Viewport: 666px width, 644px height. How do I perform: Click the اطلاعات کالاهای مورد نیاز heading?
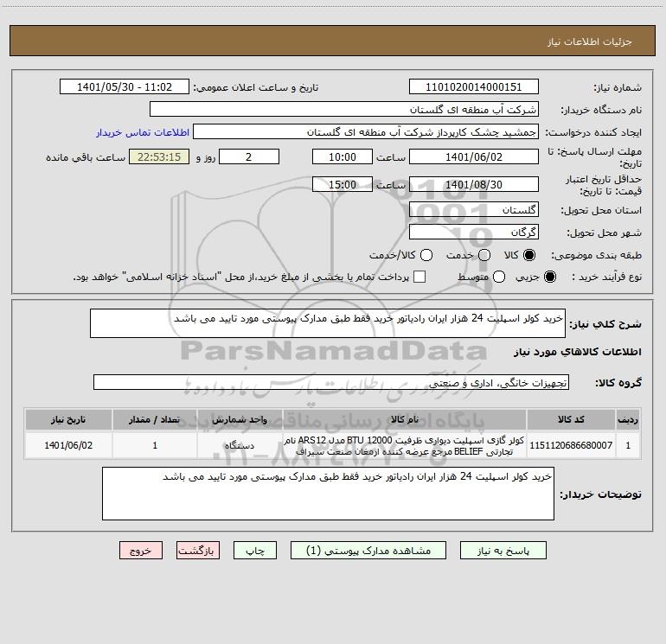[578, 353]
